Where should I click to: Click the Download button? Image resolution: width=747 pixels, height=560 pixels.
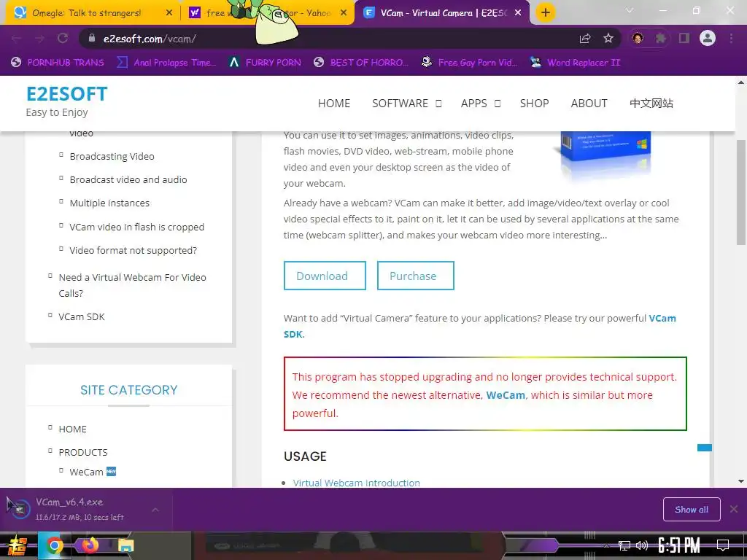325,276
